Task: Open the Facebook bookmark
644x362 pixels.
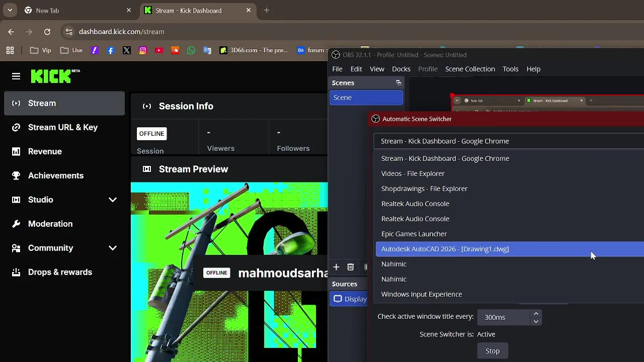Action: point(111,50)
